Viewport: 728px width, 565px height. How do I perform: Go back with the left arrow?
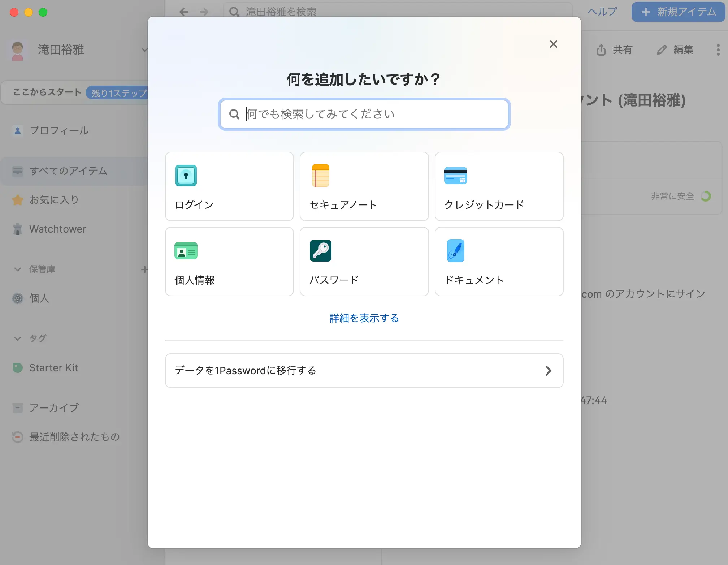(184, 12)
